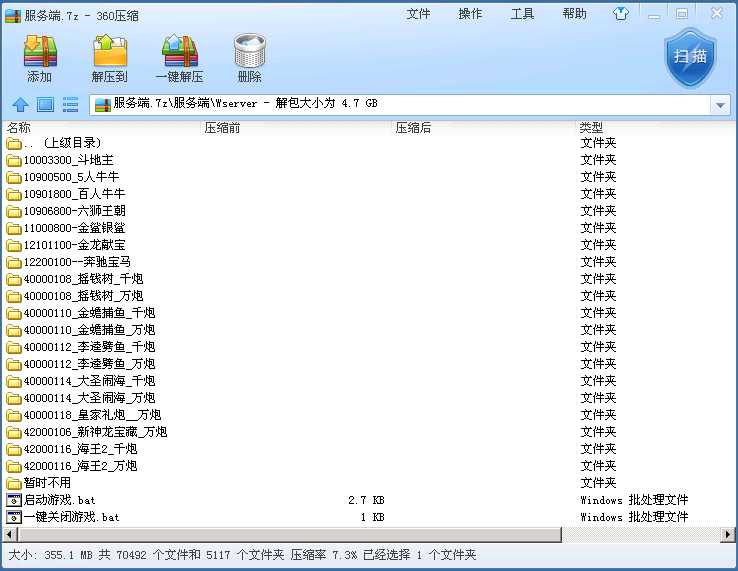Click the archive path address field
738x571 pixels.
pos(400,105)
